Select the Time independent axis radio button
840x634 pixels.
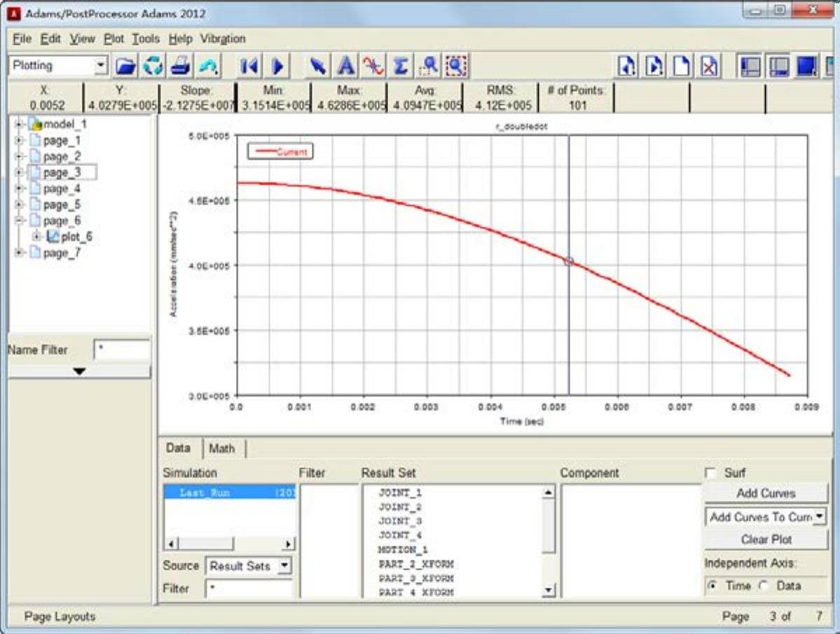click(x=712, y=586)
